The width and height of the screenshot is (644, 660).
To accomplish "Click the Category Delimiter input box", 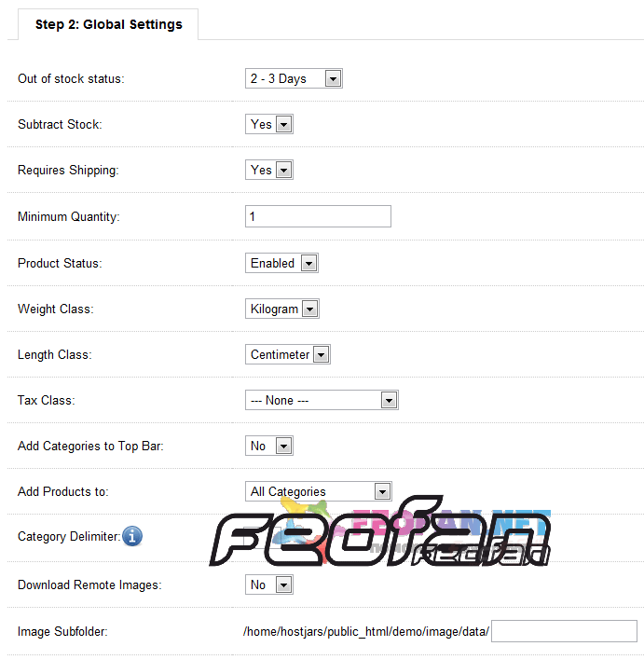I will tap(263, 538).
